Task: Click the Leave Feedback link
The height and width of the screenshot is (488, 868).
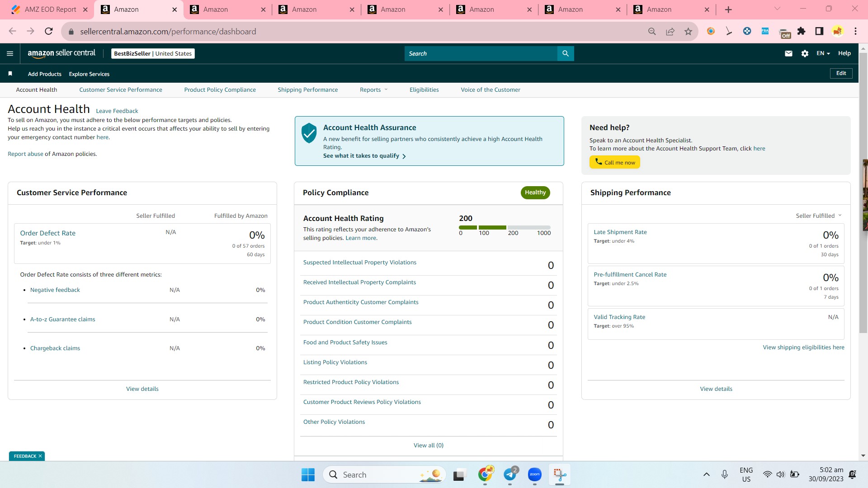Action: click(x=117, y=111)
